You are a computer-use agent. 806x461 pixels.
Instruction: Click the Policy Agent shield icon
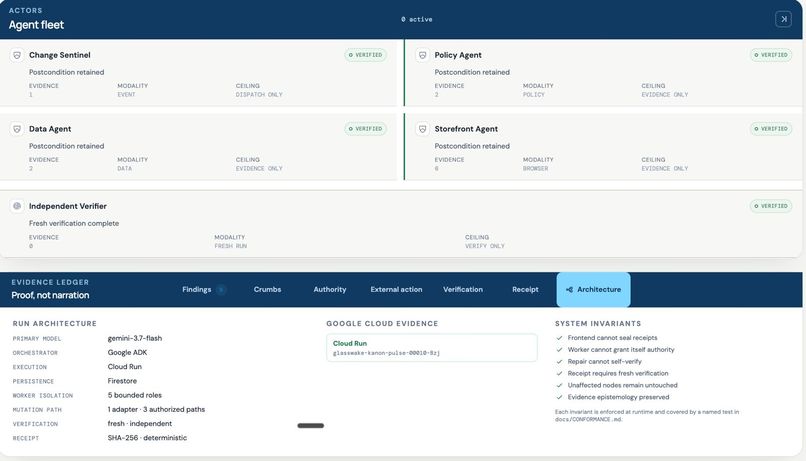[x=423, y=55]
